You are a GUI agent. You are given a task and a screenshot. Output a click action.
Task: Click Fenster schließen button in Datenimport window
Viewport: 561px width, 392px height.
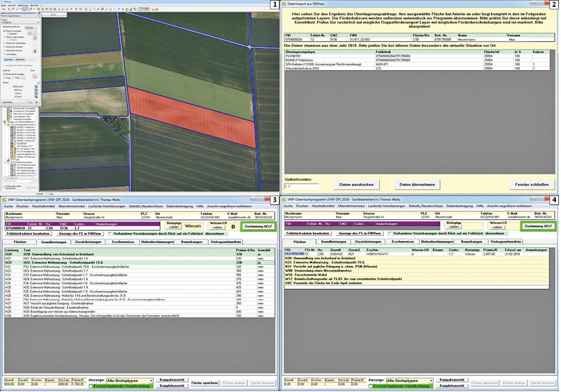point(531,184)
